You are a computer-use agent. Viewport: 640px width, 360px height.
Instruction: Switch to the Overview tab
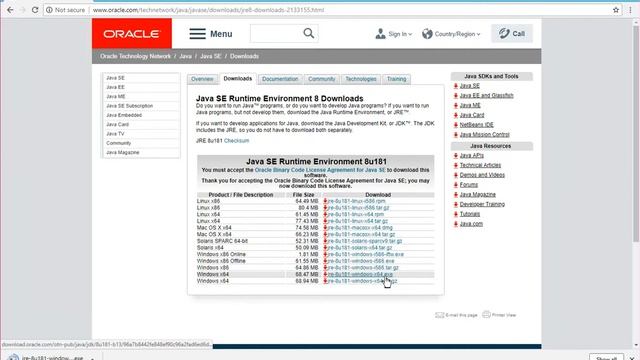202,79
